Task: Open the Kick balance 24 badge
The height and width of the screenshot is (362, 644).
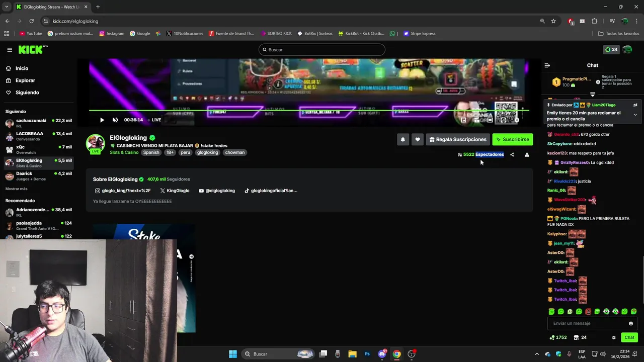Action: point(612,50)
